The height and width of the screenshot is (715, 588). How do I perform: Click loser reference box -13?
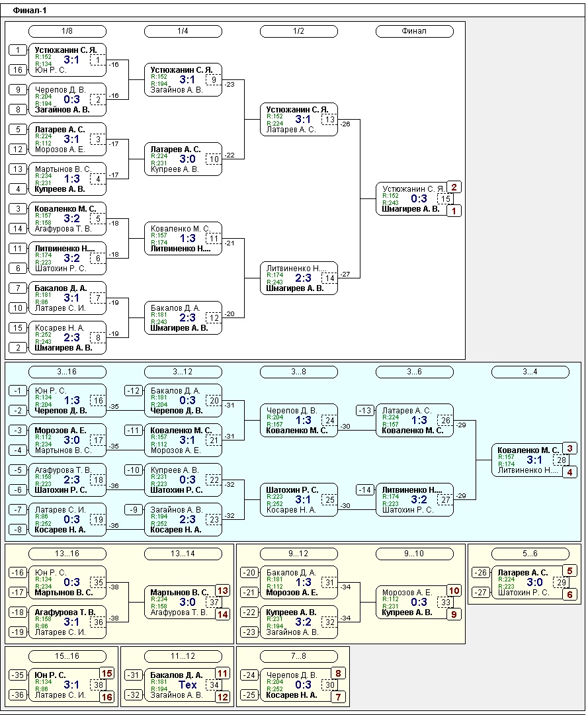tap(365, 410)
